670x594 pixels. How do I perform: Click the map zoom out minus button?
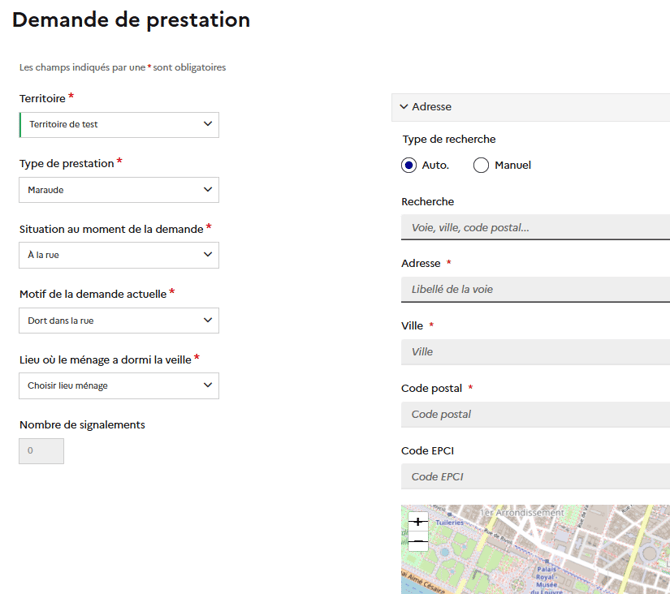click(418, 542)
